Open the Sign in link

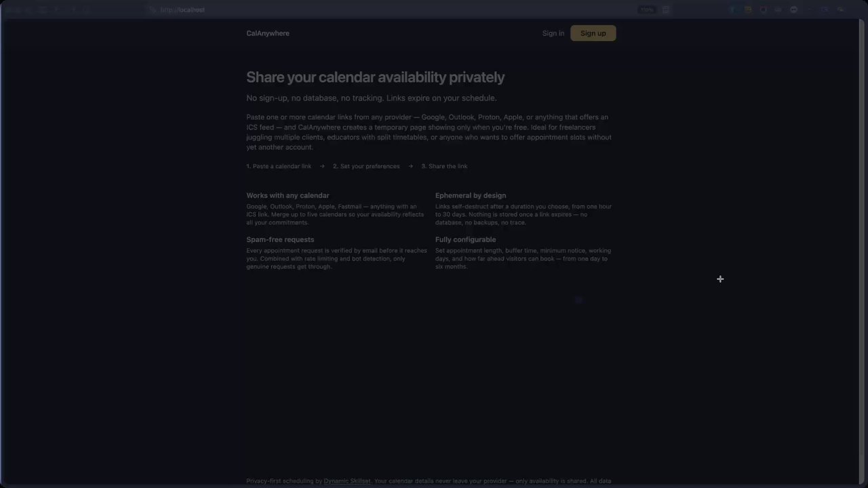pos(553,33)
